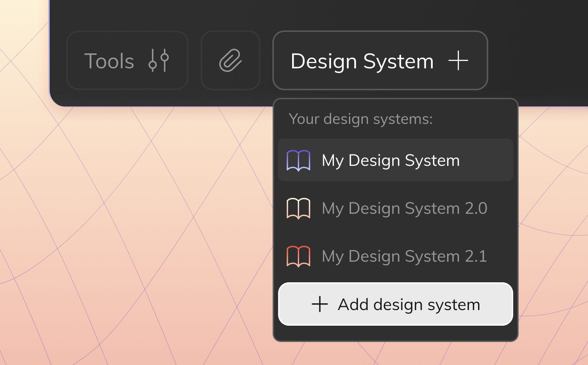Open the attachment paperclip icon
Viewport: 588px width, 365px height.
(x=230, y=61)
